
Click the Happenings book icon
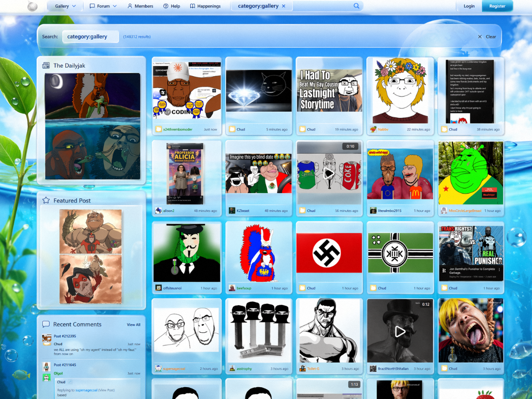pos(192,6)
